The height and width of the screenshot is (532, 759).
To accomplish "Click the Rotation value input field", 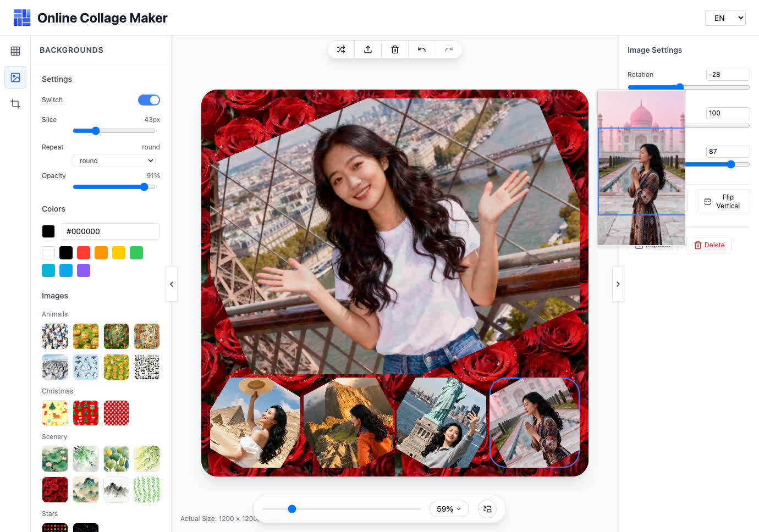I will pyautogui.click(x=728, y=75).
